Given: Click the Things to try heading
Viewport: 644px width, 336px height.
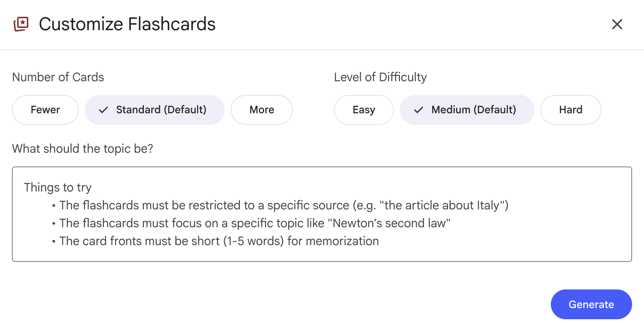Looking at the screenshot, I should coord(57,187).
